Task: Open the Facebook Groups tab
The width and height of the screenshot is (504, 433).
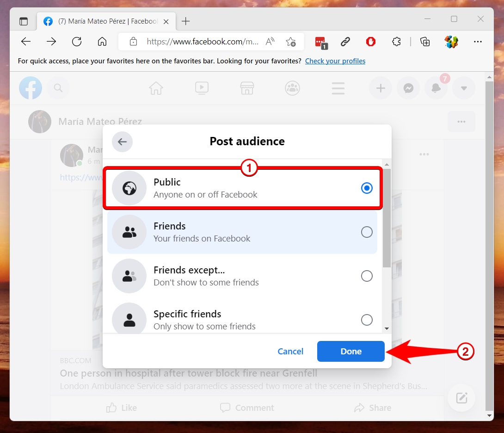Action: 293,88
